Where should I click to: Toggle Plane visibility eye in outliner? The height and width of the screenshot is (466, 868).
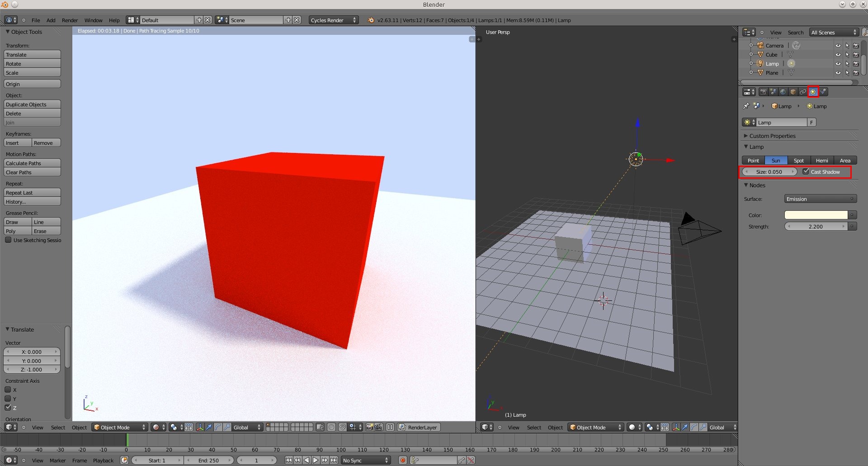[838, 72]
